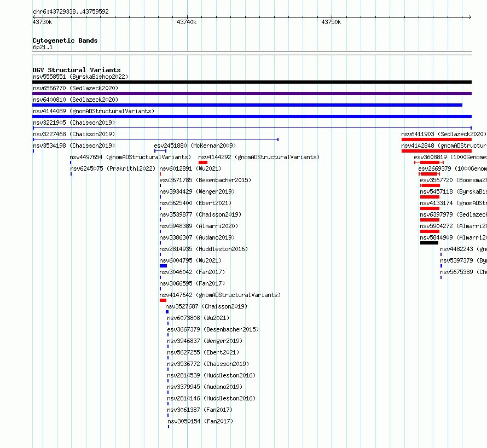This screenshot has height=448, width=487.
Task: Select the blue nsv4144089 variant bar
Action: pyautogui.click(x=252, y=117)
